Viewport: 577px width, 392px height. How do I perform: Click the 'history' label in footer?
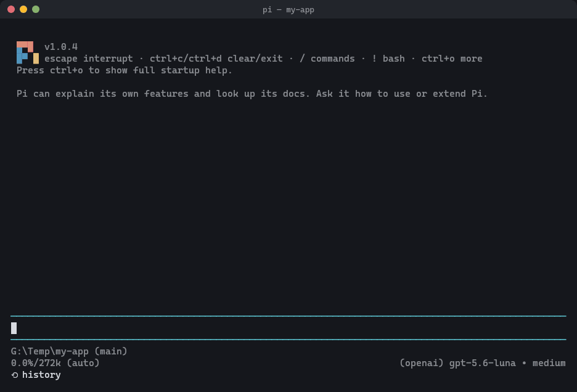(41, 375)
